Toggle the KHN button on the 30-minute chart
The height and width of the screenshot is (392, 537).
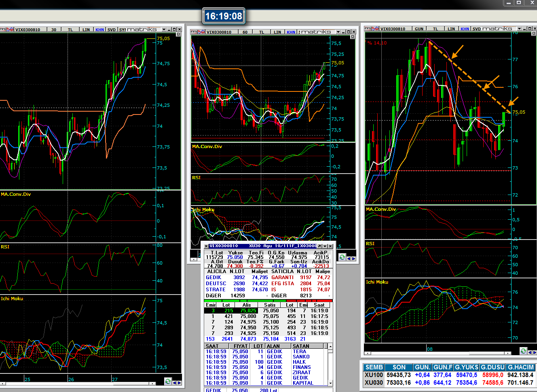pos(99,30)
